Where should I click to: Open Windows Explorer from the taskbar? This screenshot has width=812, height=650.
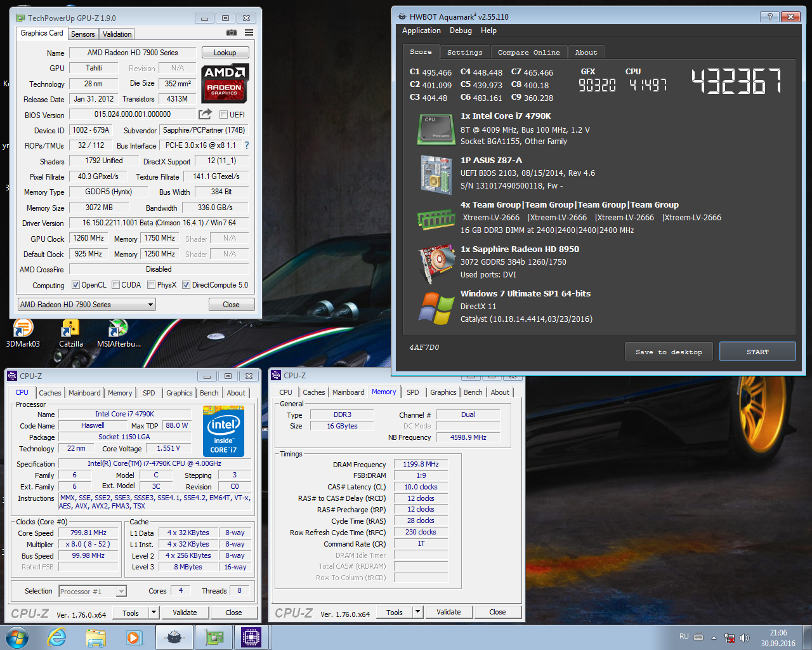coord(96,637)
